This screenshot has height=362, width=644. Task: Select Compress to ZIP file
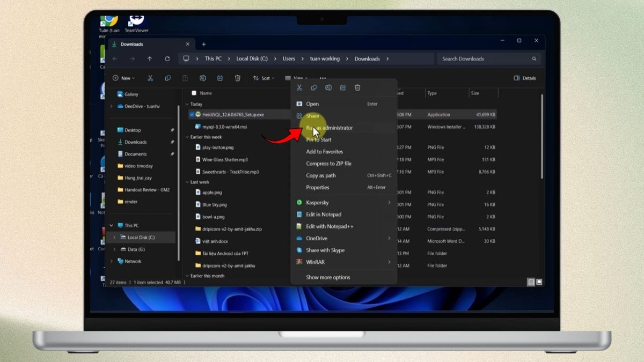pos(343,164)
